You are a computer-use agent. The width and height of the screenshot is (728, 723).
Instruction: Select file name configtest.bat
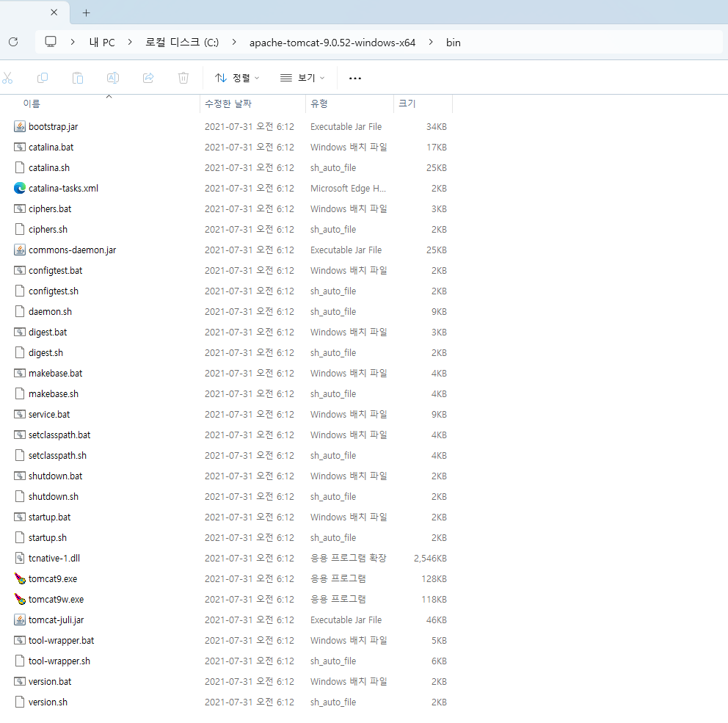(55, 271)
